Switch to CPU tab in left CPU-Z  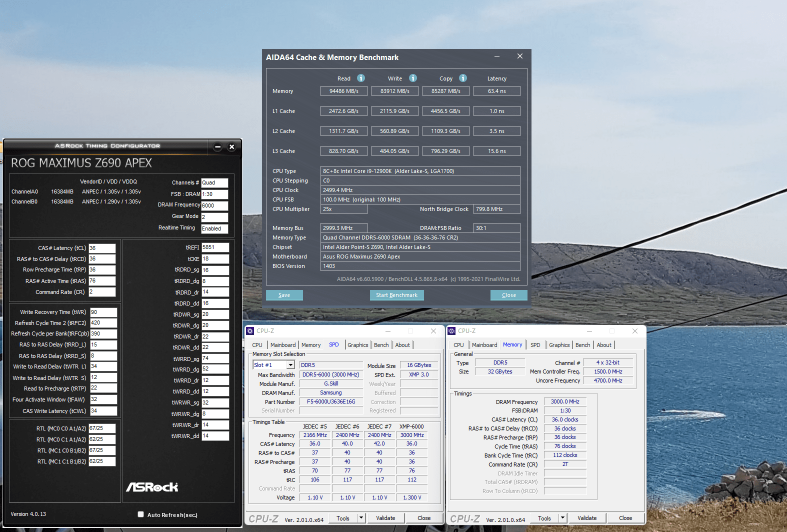pos(257,345)
